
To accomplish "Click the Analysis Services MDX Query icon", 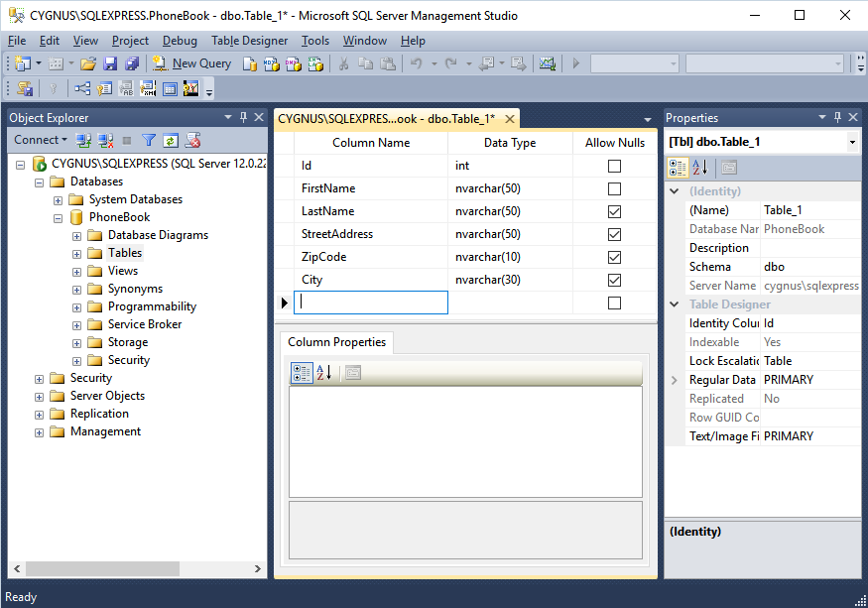I will tap(271, 64).
